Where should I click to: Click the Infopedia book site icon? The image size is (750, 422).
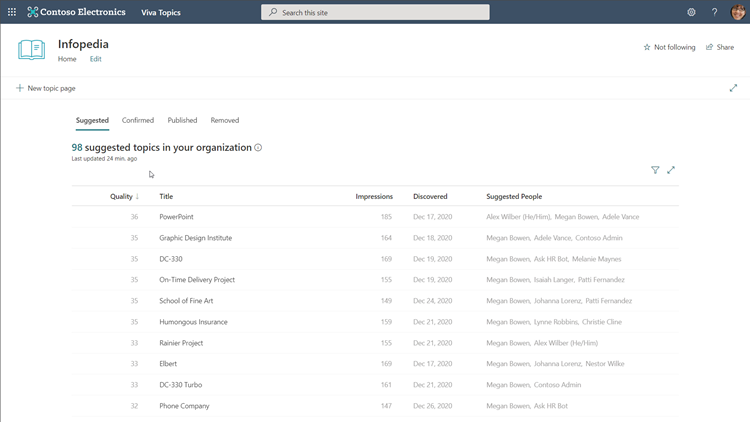[32, 50]
